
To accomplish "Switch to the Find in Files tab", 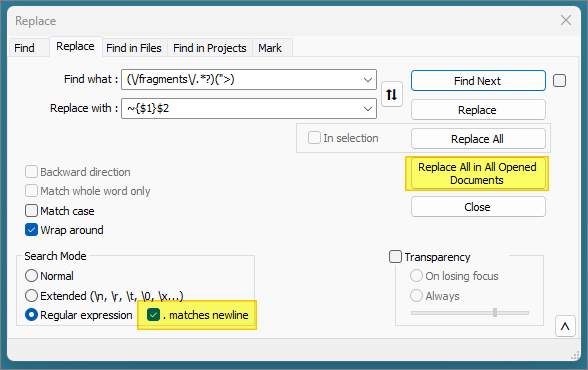I will 134,48.
